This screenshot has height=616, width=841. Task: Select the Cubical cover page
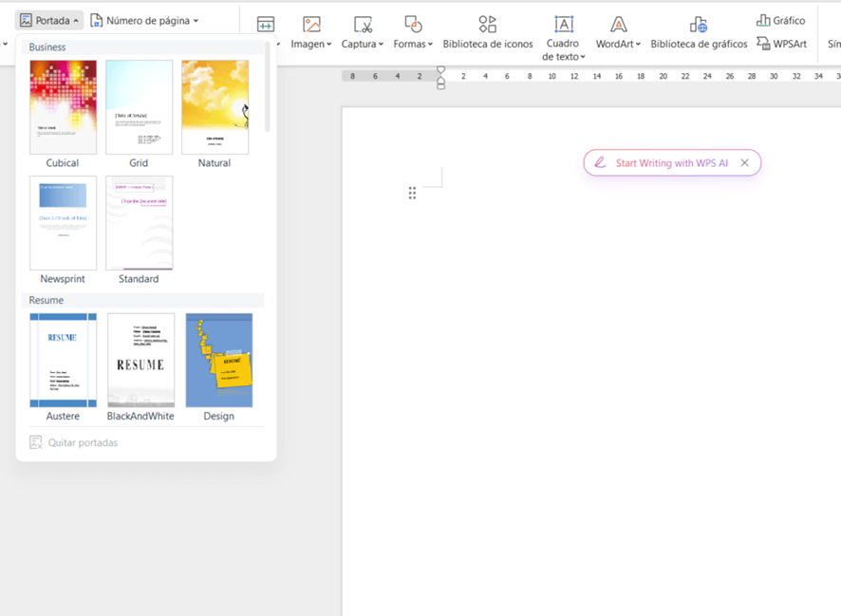63,107
